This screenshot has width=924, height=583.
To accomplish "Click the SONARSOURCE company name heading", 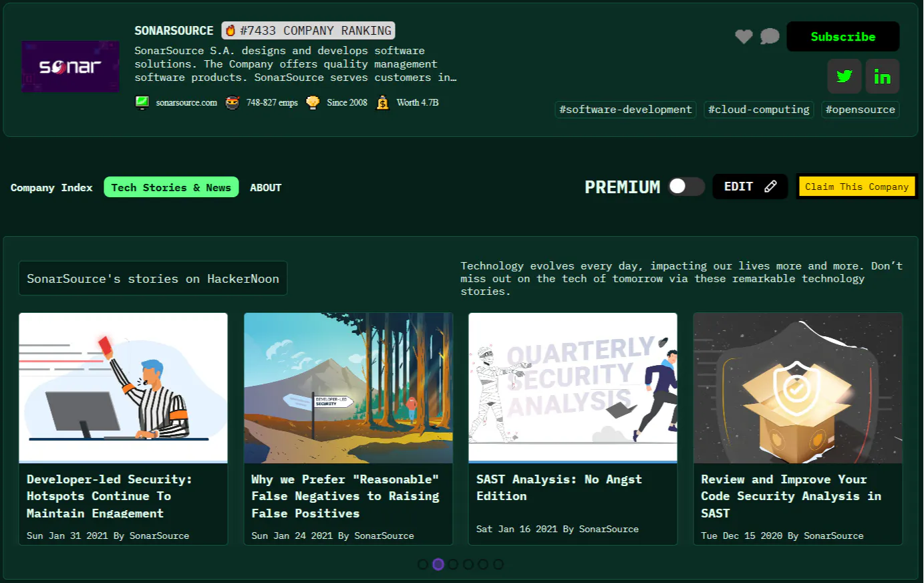I will point(174,31).
